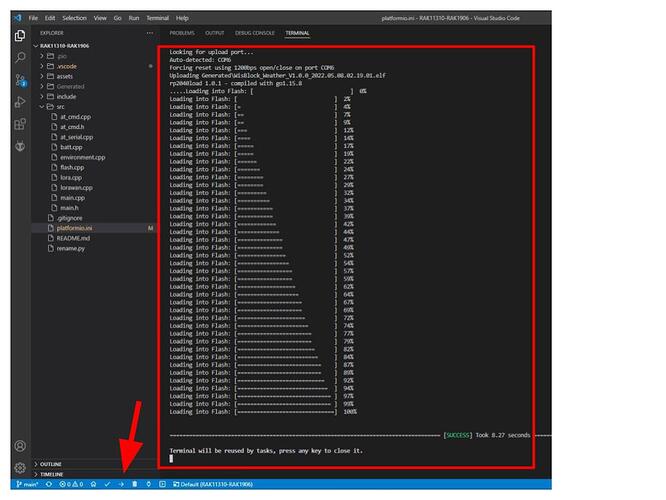The height and width of the screenshot is (500, 666).
Task: Open the Extensions view
Action: [x=20, y=123]
